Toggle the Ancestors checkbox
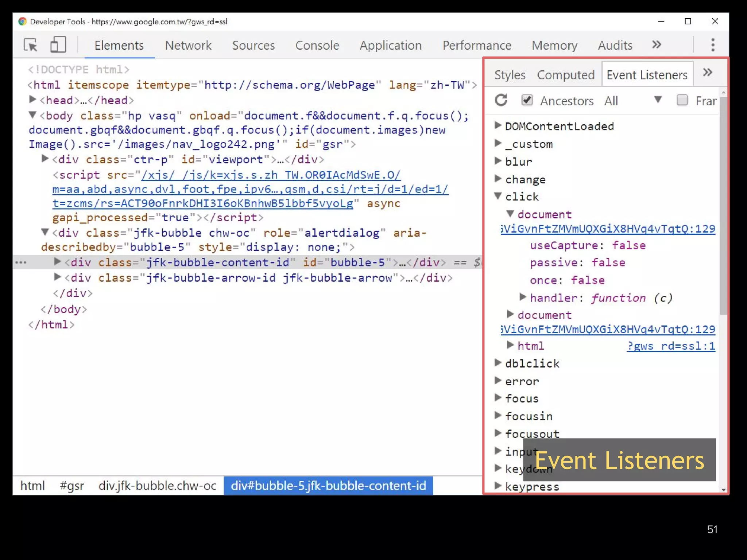The height and width of the screenshot is (560, 747). pyautogui.click(x=527, y=100)
